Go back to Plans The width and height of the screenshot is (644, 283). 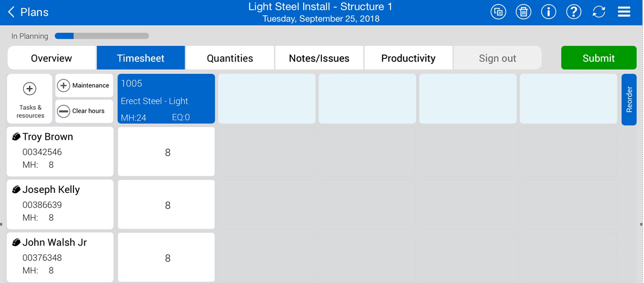(x=28, y=12)
